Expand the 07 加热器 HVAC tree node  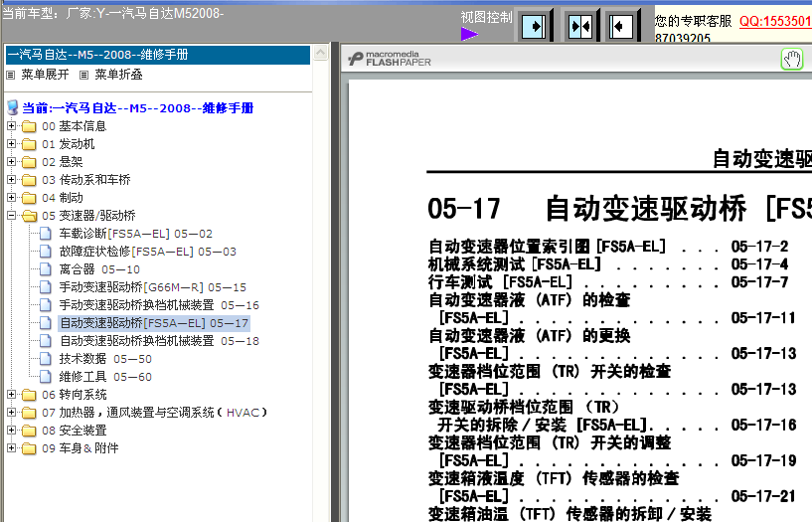11,413
